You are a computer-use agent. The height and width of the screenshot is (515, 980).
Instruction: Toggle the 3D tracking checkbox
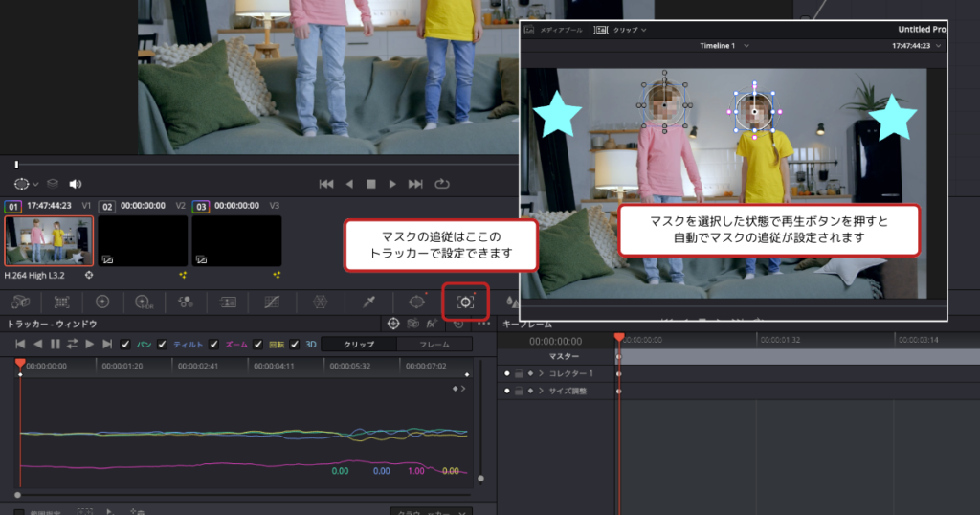[x=295, y=344]
